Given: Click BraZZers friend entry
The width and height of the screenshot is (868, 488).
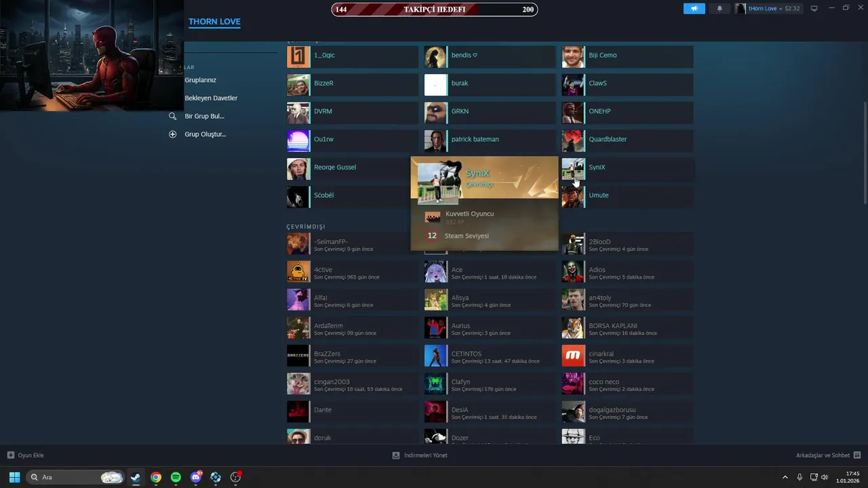Looking at the screenshot, I should (x=353, y=356).
